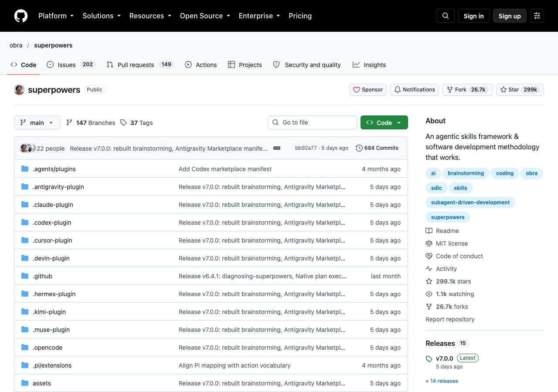
Task: Open the Resources dropdown
Action: pyautogui.click(x=150, y=16)
